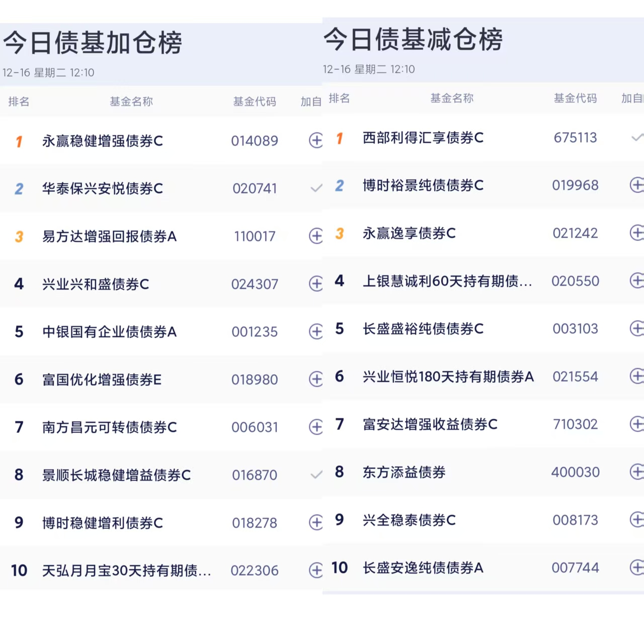Untick the added checkmark for 华泰保兴安悦债券C
The height and width of the screenshot is (644, 644).
(x=316, y=189)
